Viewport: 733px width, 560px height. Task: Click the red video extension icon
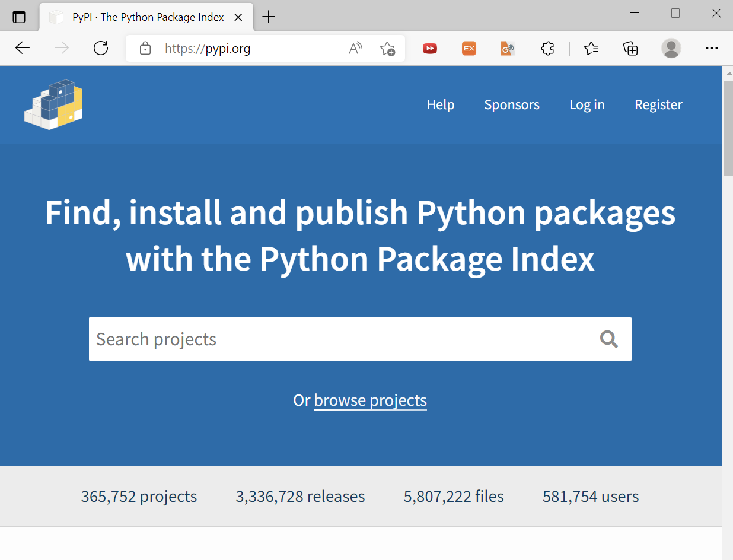430,48
